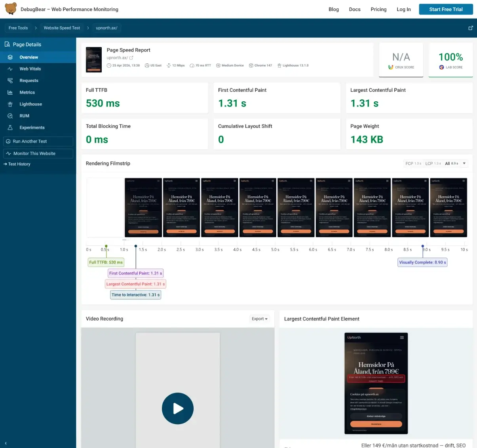The height and width of the screenshot is (448, 477).
Task: Open the Lighthouse section
Action: [38, 104]
